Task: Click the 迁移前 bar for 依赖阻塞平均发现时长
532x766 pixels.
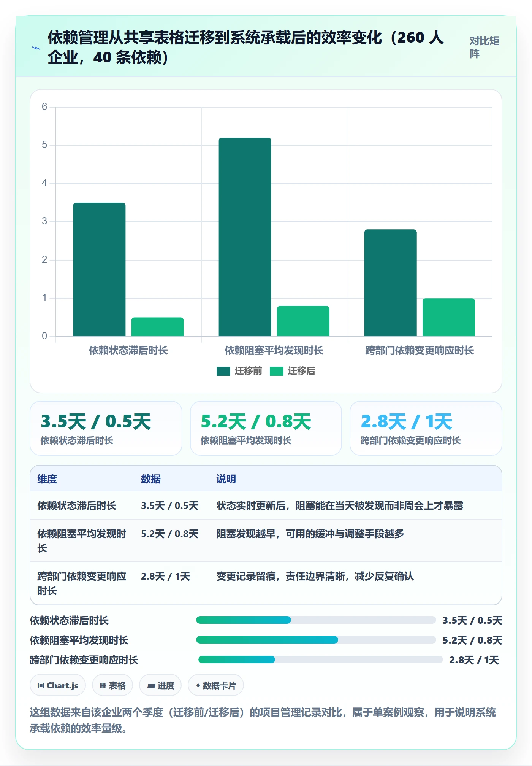Action: [245, 237]
